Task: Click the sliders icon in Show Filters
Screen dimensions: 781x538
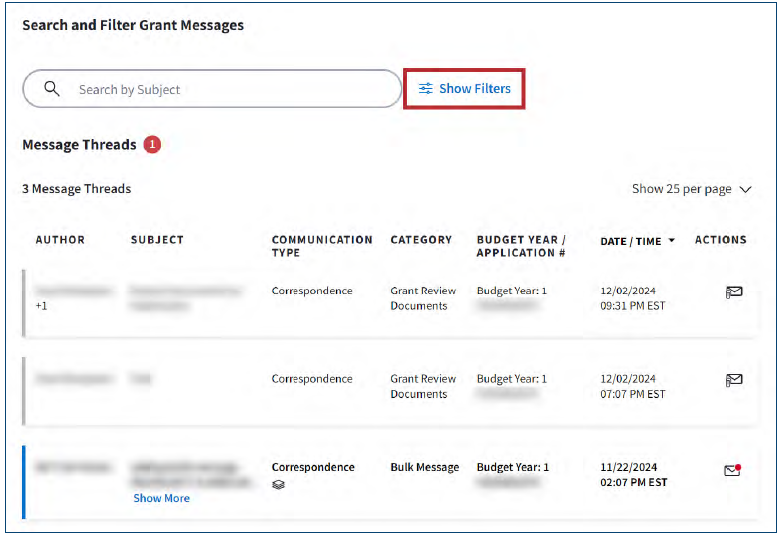Action: [426, 89]
